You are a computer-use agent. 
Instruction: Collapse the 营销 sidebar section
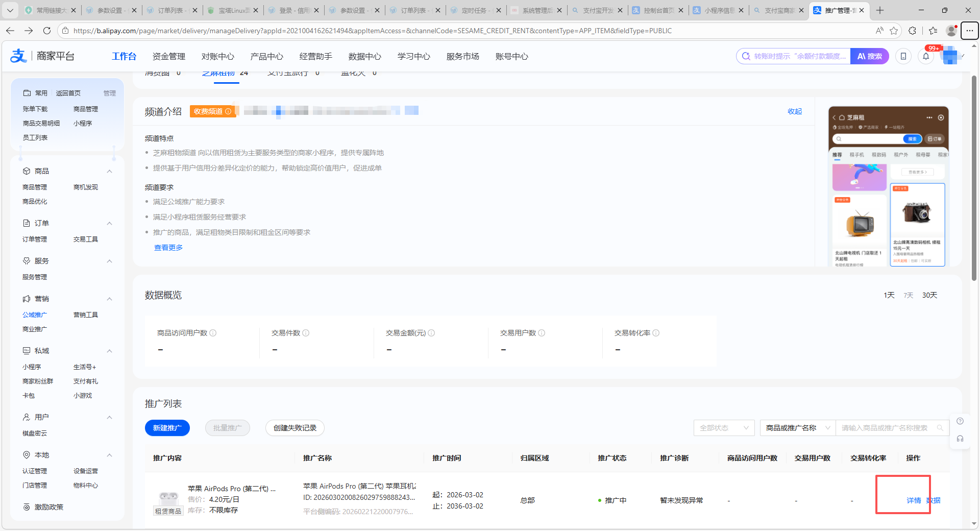pos(109,299)
